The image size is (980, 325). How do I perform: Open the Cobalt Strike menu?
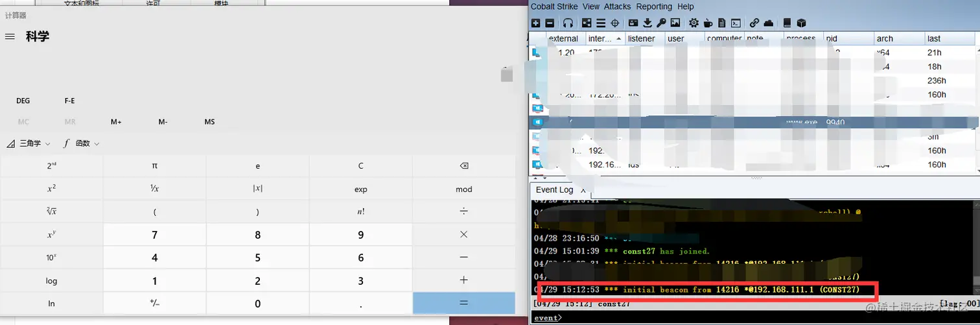pyautogui.click(x=554, y=6)
